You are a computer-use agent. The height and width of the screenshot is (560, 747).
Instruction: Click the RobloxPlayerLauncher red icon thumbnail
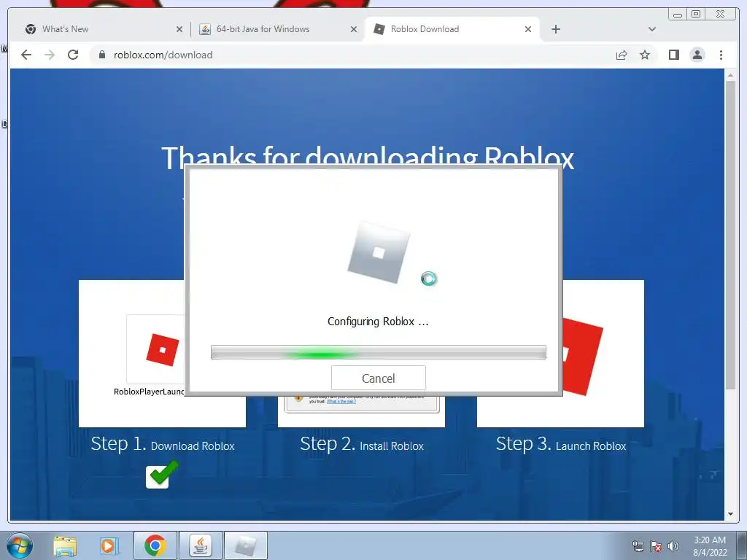coord(163,349)
